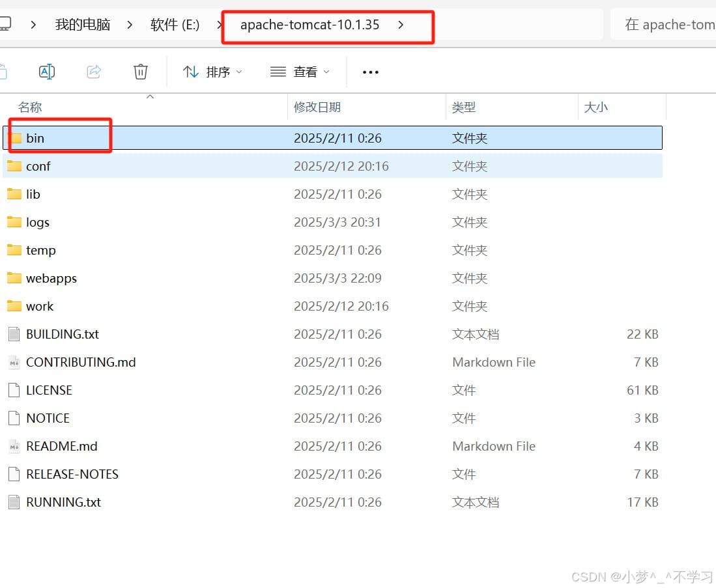This screenshot has height=588, width=716.
Task: Expand chevron after 我的电脑 breadcrumb
Action: click(130, 25)
